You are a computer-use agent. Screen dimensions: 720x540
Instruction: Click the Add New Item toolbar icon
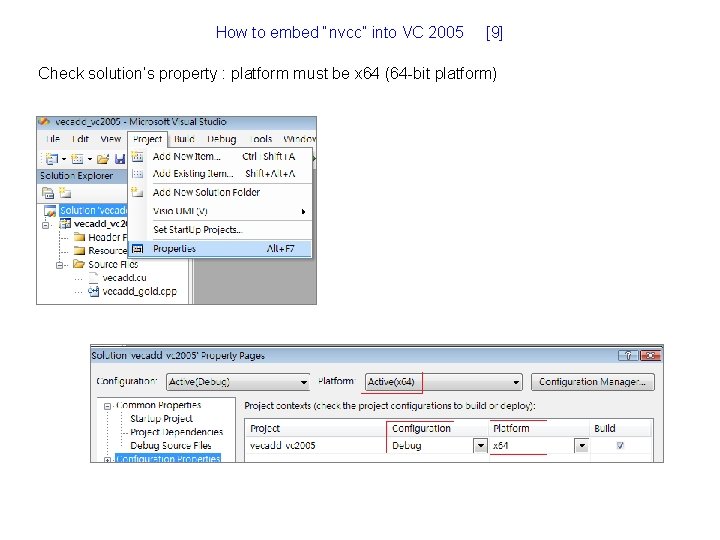(77, 159)
